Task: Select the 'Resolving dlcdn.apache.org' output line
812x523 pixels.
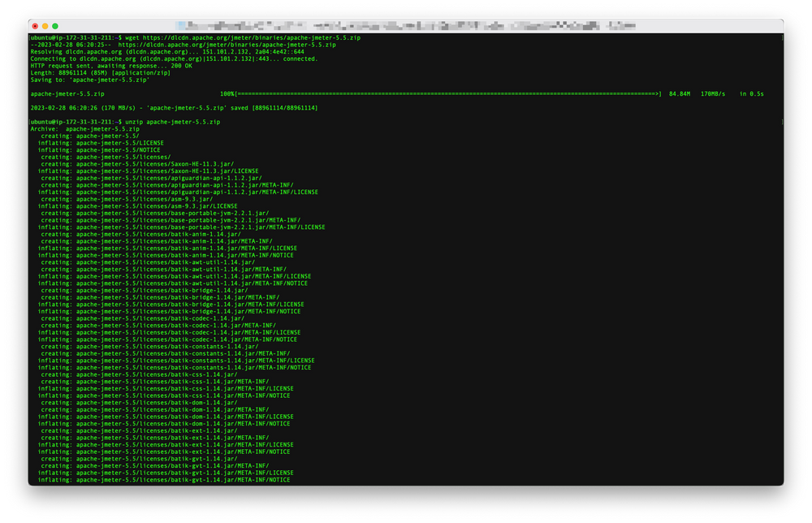Action: pyautogui.click(x=167, y=52)
